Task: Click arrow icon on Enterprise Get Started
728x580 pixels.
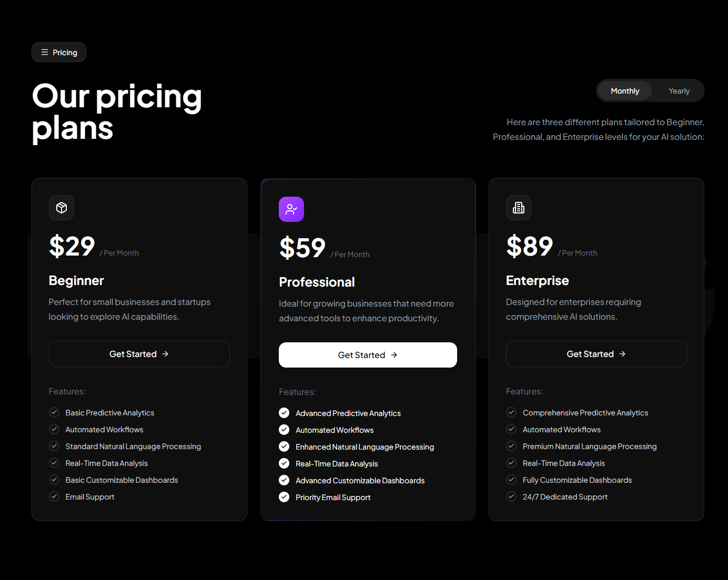Action: pyautogui.click(x=622, y=354)
